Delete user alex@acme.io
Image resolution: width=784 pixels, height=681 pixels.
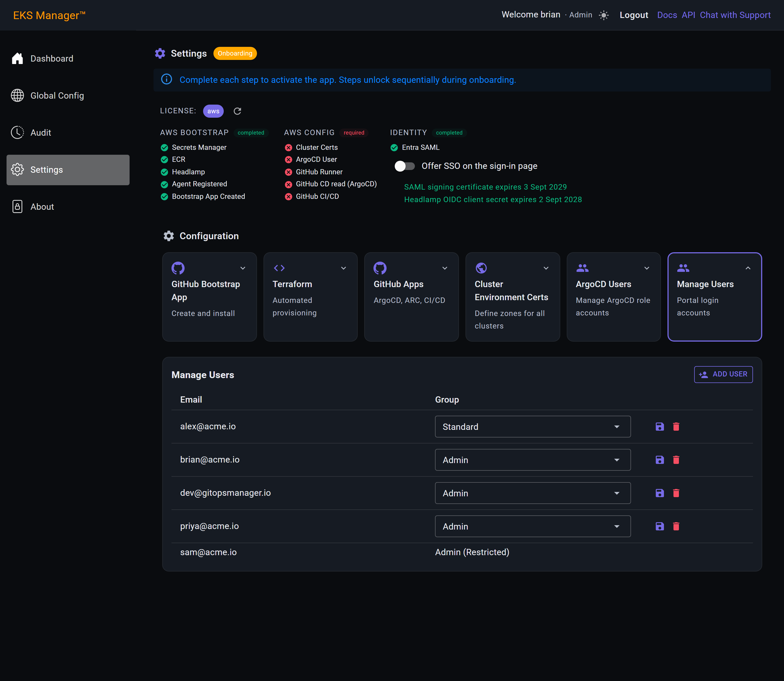coord(676,426)
